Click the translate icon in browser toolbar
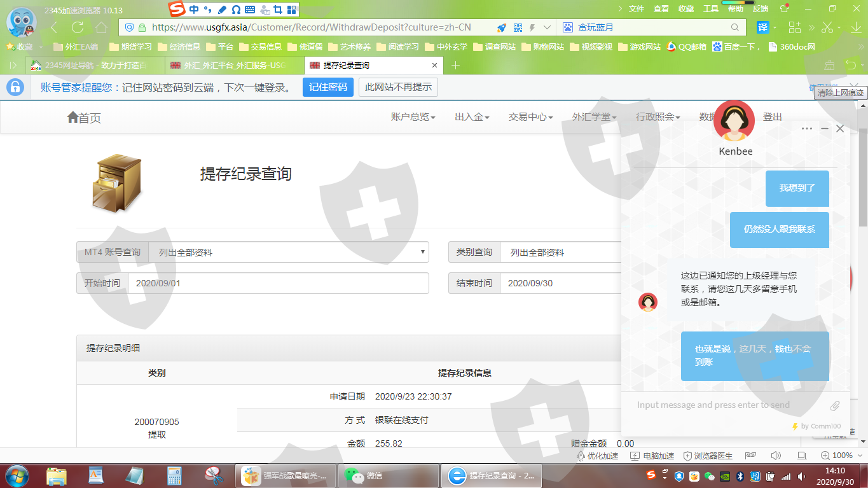This screenshot has width=868, height=488. (762, 27)
